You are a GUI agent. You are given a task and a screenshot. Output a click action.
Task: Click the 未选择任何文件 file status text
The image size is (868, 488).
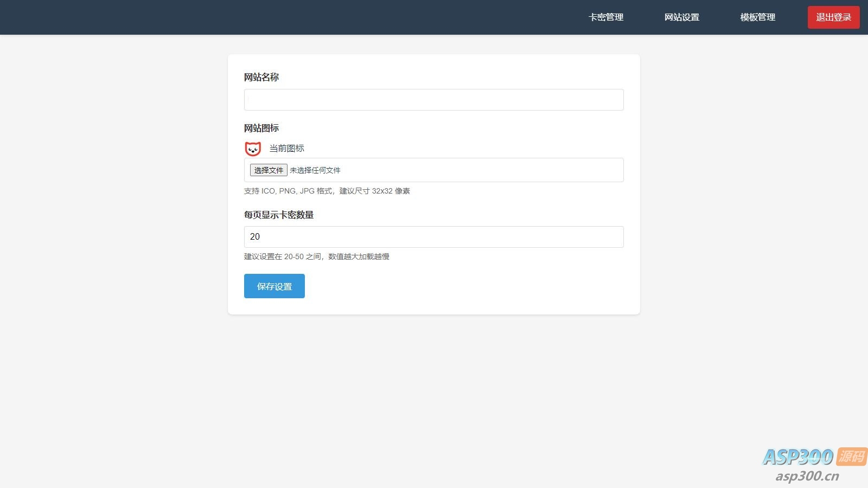coord(315,170)
